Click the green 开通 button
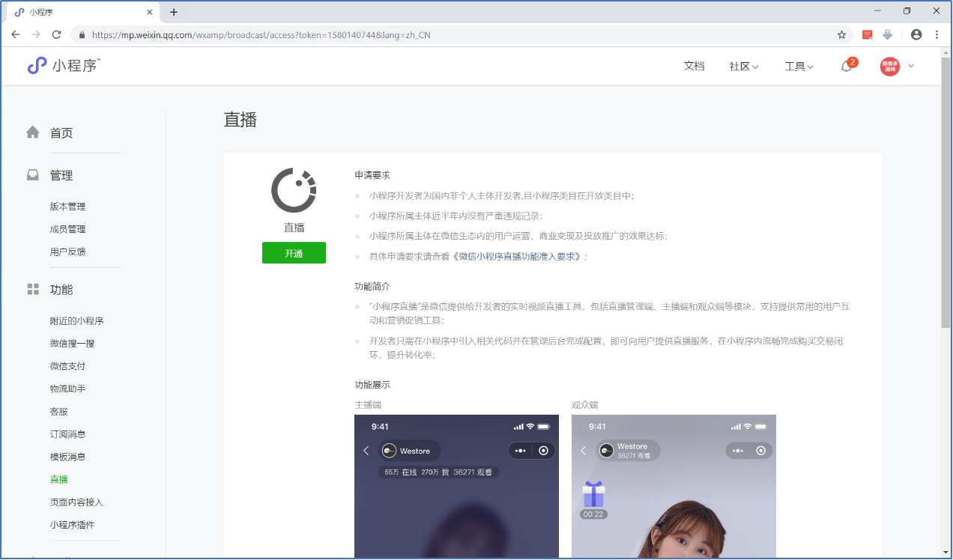The height and width of the screenshot is (560, 953). point(294,253)
